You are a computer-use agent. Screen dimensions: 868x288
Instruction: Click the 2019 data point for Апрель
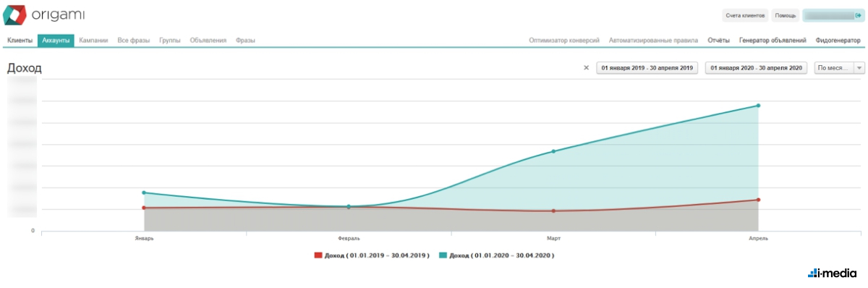pyautogui.click(x=758, y=200)
